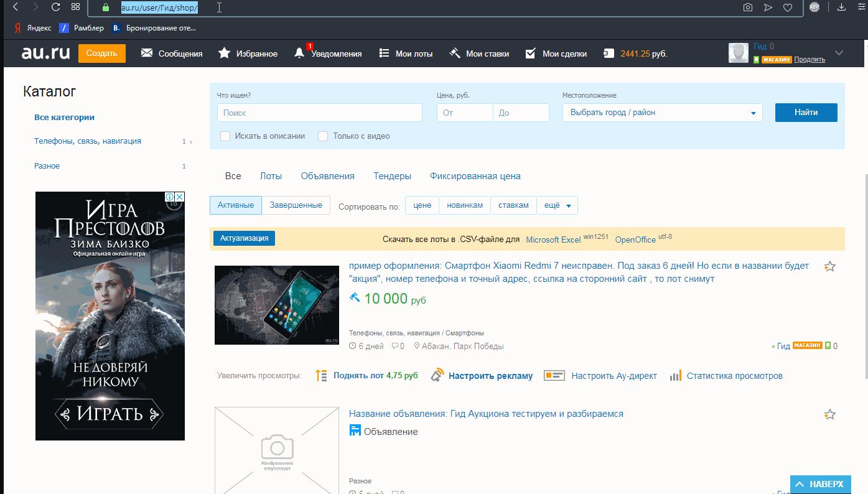868x494 pixels.
Task: Click the Уведомления bell icon
Action: point(299,54)
